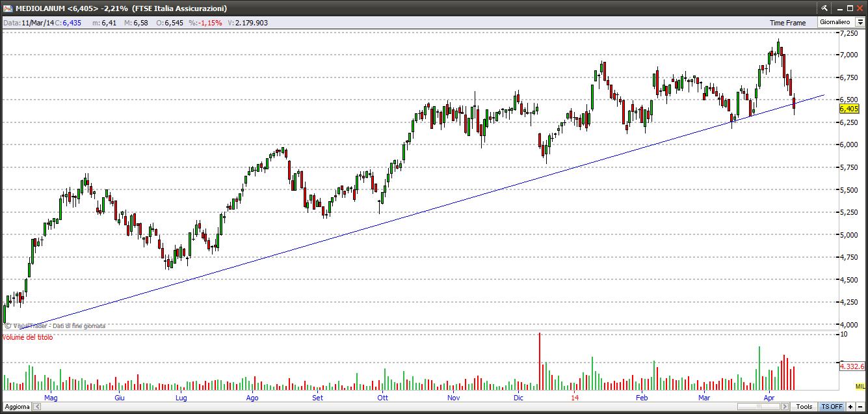
Task: Open chart settings wrench icon
Action: pyautogui.click(x=825, y=8)
